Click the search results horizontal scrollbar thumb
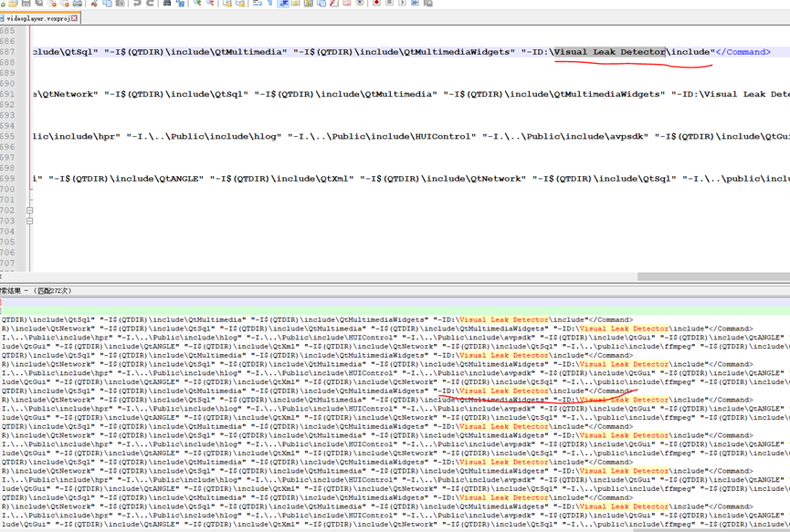This screenshot has width=790, height=532. pos(711,530)
